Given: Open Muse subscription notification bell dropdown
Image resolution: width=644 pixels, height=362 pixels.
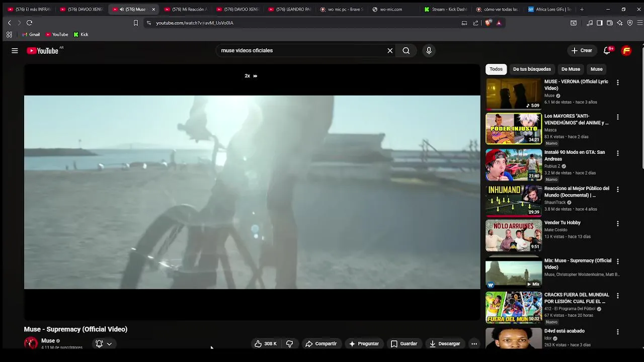Looking at the screenshot, I should [104, 344].
